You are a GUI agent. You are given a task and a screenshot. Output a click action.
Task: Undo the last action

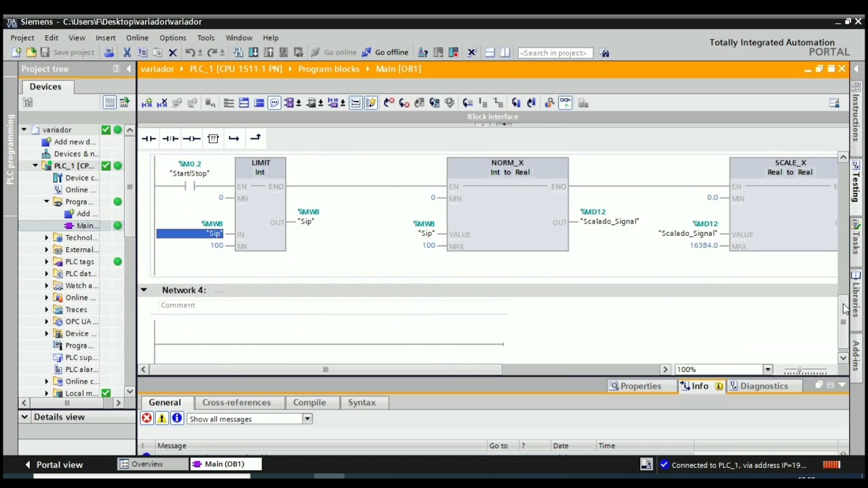(190, 53)
